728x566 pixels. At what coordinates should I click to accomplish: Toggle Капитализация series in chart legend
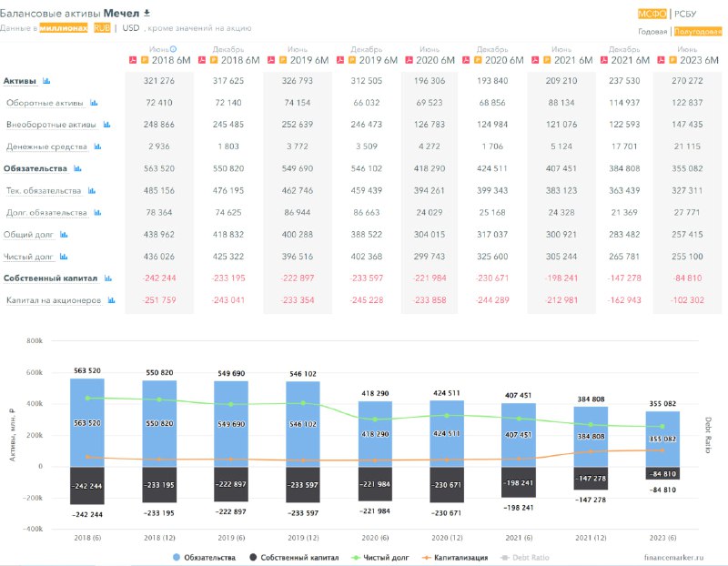click(455, 557)
